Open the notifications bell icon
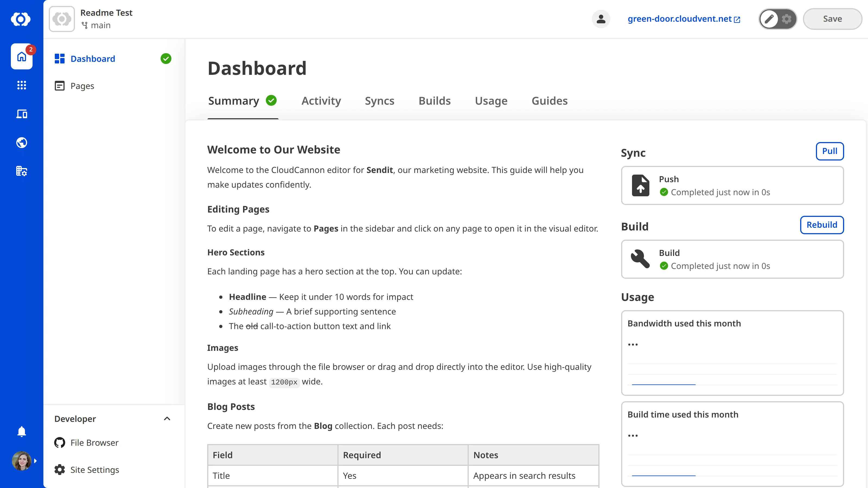 click(22, 431)
